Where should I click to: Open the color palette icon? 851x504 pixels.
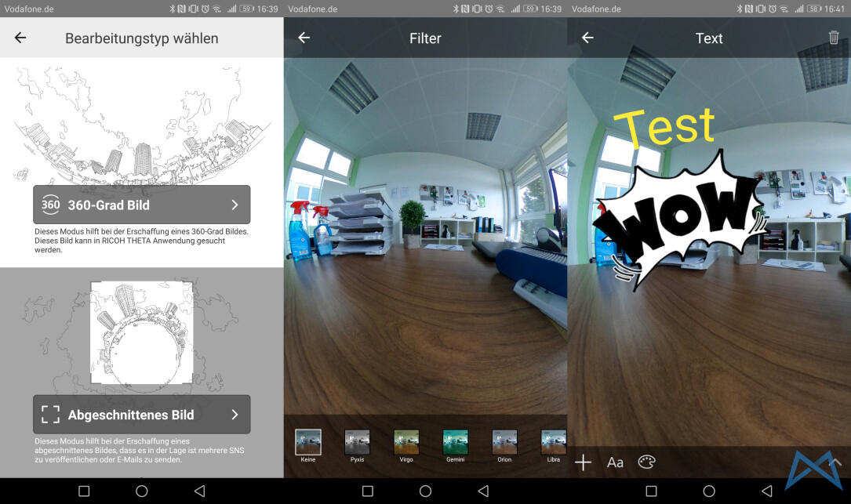point(646,462)
